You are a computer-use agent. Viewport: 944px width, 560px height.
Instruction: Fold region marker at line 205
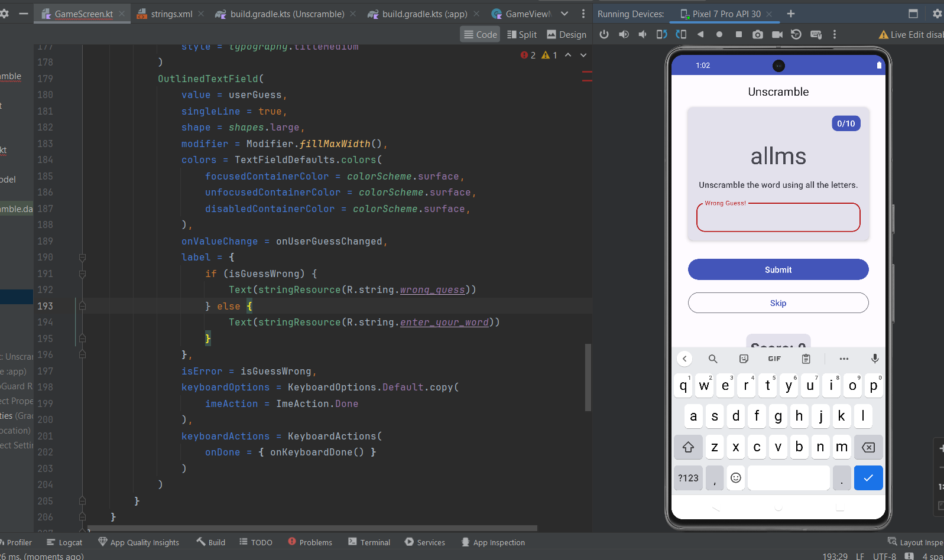(82, 501)
